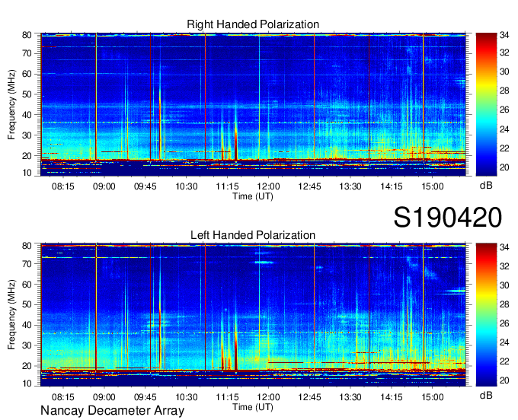
Task: Click the 08:15 tick of Right Handed plot
Action: 62,186
